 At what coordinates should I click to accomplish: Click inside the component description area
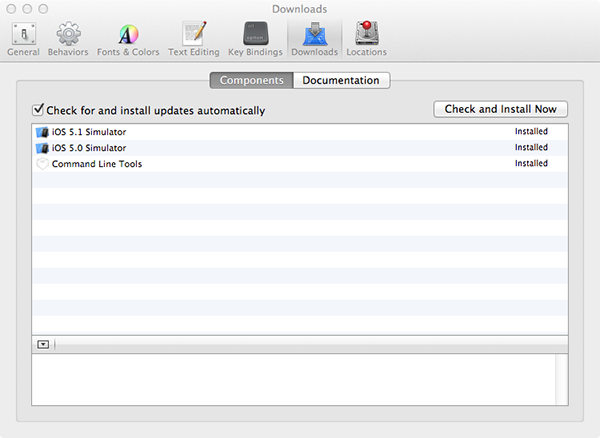293,379
